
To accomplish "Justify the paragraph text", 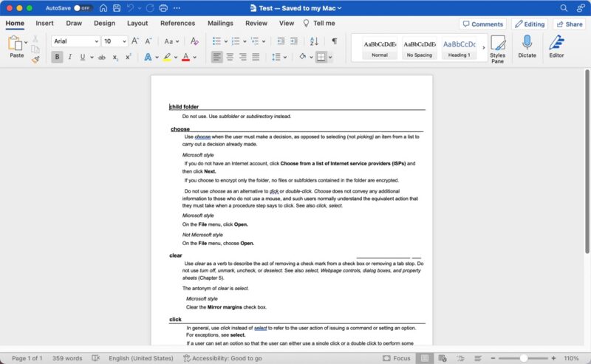I will [x=256, y=57].
